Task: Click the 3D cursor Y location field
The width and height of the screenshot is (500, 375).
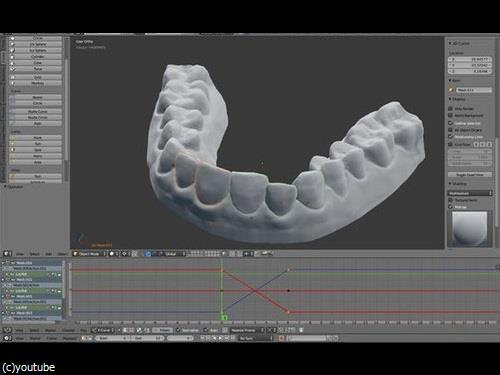Action: click(x=470, y=65)
